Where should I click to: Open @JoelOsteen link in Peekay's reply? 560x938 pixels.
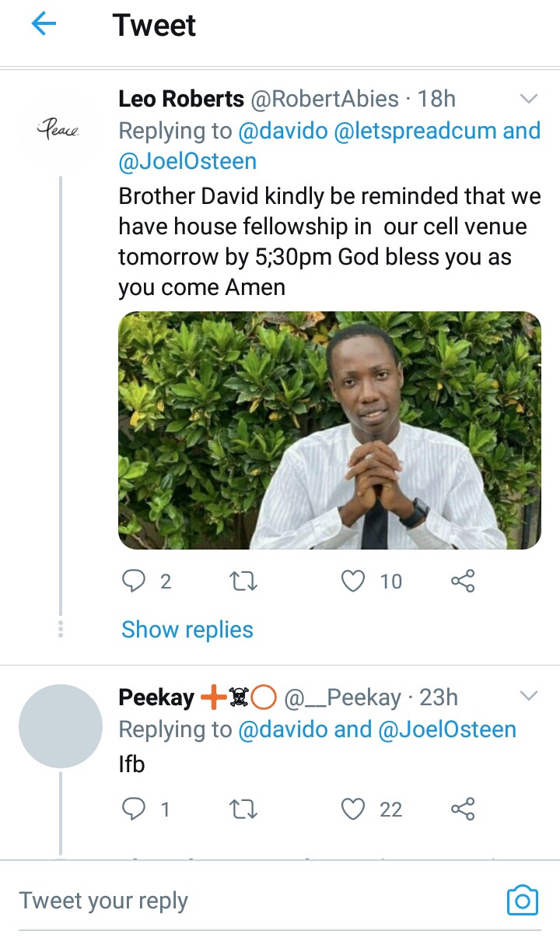447,729
